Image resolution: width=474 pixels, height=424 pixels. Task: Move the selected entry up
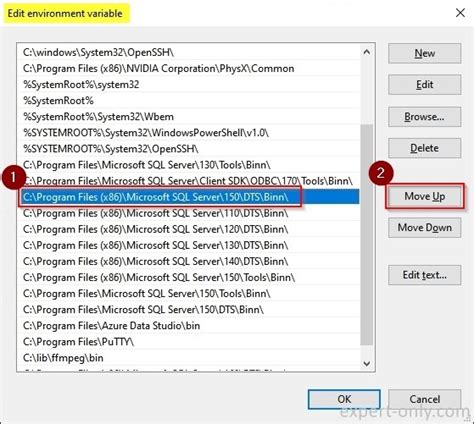coord(424,196)
